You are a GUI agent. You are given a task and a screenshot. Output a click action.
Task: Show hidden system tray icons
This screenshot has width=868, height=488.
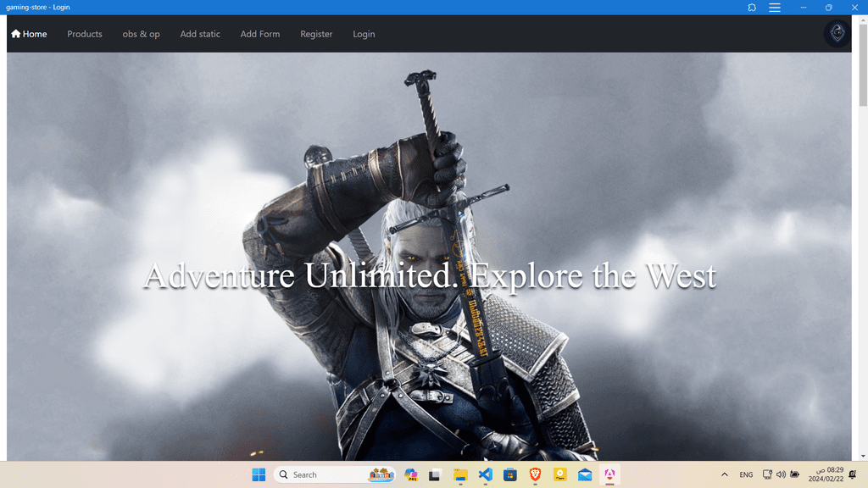click(x=724, y=474)
